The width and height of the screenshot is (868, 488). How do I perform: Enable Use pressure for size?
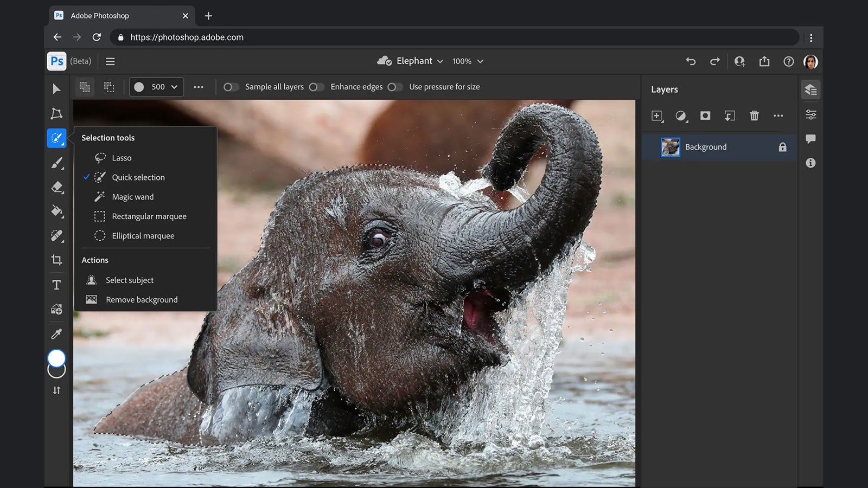point(395,87)
